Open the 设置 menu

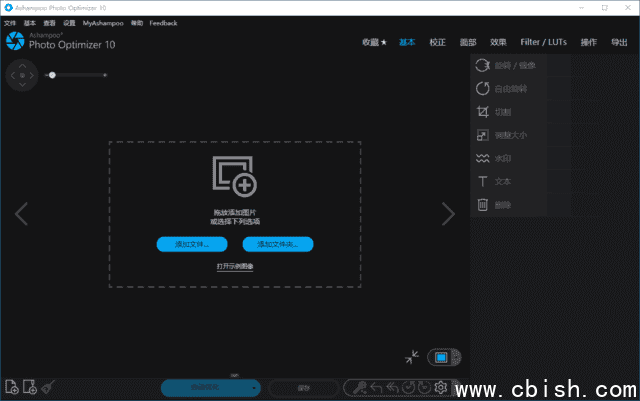coord(69,23)
